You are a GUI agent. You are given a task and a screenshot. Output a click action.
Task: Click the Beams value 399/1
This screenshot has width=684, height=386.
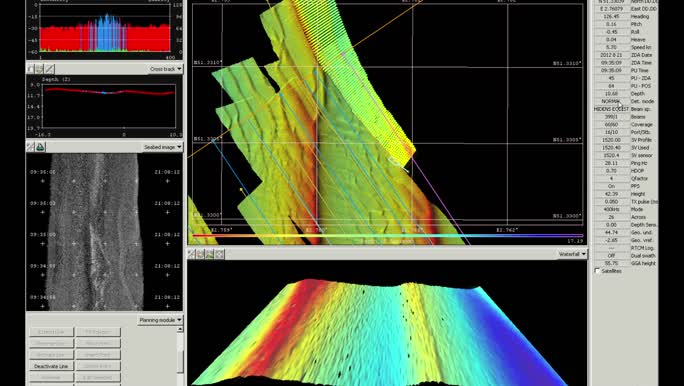611,117
